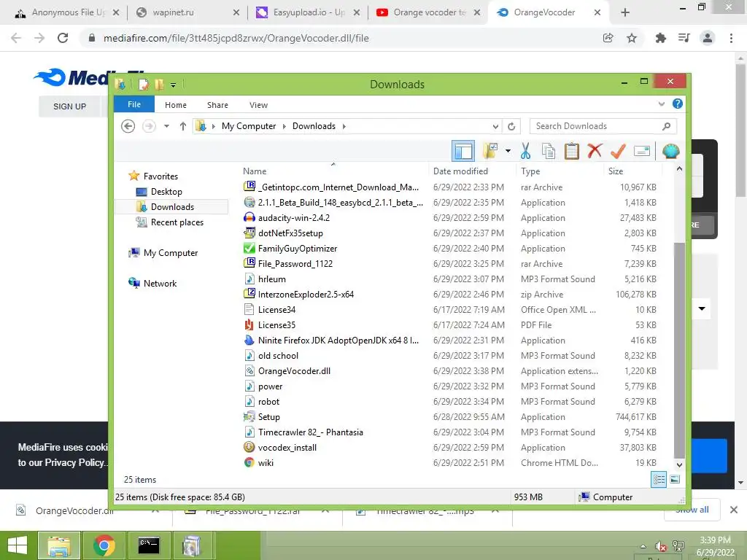Close the Chrome downloads bar
The width and height of the screenshot is (747, 560).
point(734,510)
